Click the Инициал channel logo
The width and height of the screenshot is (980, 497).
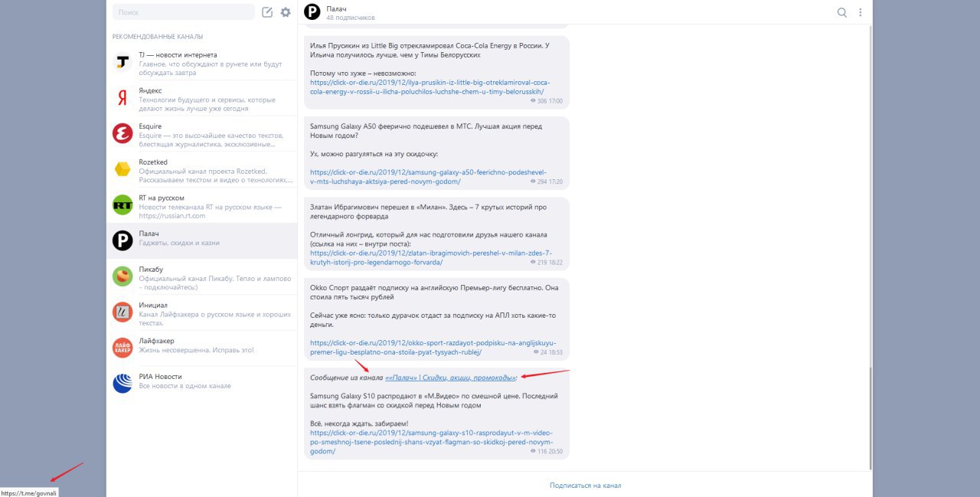coord(122,312)
